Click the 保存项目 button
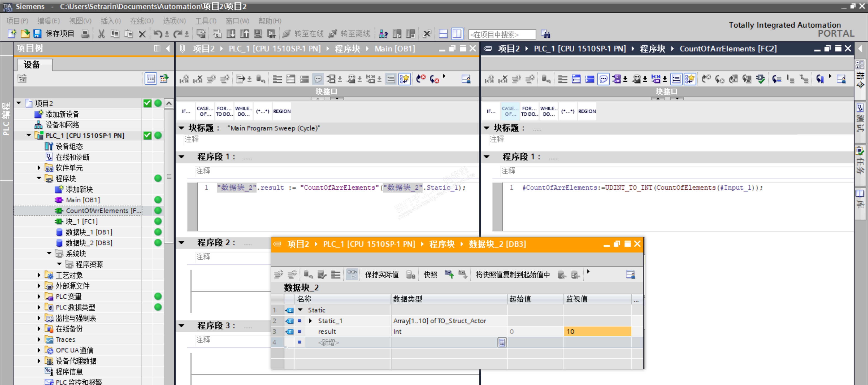The height and width of the screenshot is (385, 868). (x=60, y=34)
